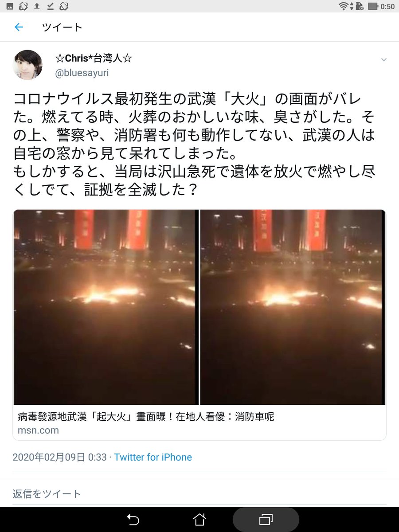Click the msn.com domain label
This screenshot has width=399, height=532.
pyautogui.click(x=38, y=430)
